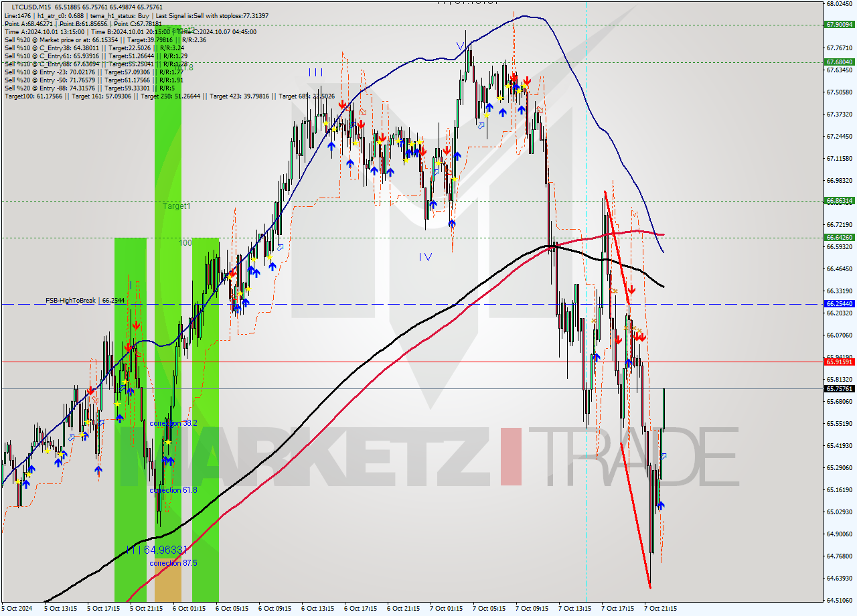Click the wave label 'I I I' near the top
Viewport: 857px width, 616px height.
coord(316,72)
